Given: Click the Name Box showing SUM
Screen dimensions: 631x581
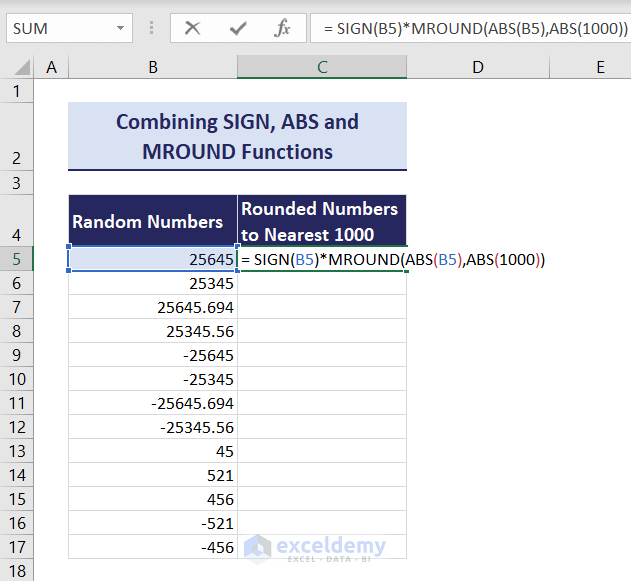Looking at the screenshot, I should [69, 28].
